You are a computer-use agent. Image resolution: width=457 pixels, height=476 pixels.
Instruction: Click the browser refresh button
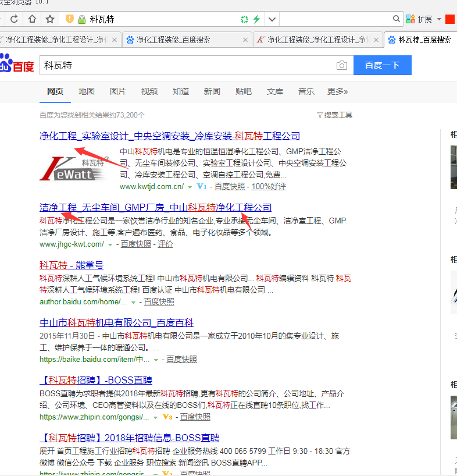pyautogui.click(x=14, y=19)
